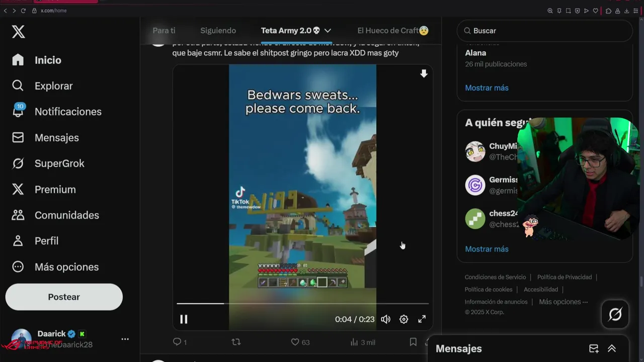Open SuperGrok from sidebar
This screenshot has width=644, height=362.
[x=48, y=163]
